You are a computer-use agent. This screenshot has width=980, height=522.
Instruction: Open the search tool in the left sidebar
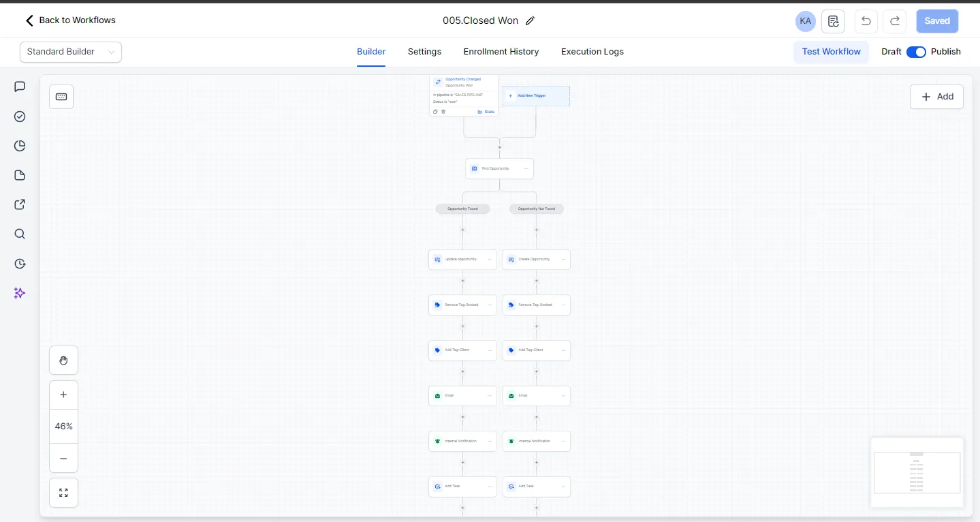pos(20,234)
